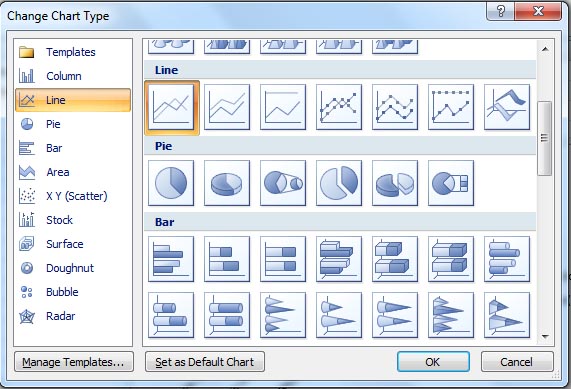Select the 3-D Line chart icon
This screenshot has height=389, width=571.
click(x=507, y=107)
